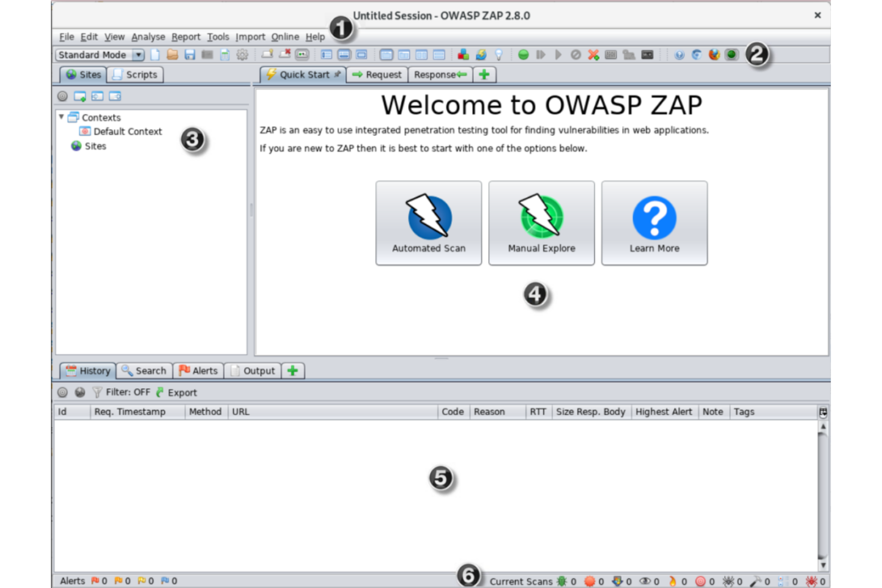Toggle the target-scope button in Sites panel
Screen dimensions: 882x588
63,96
